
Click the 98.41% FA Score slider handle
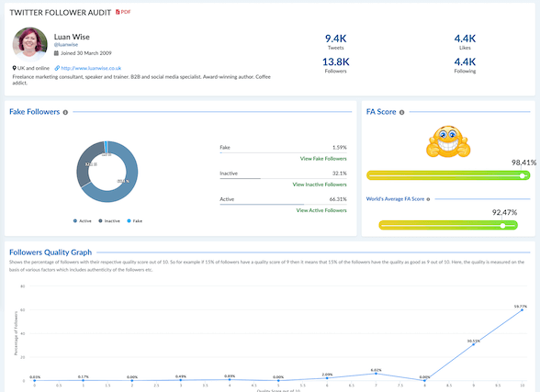(523, 176)
